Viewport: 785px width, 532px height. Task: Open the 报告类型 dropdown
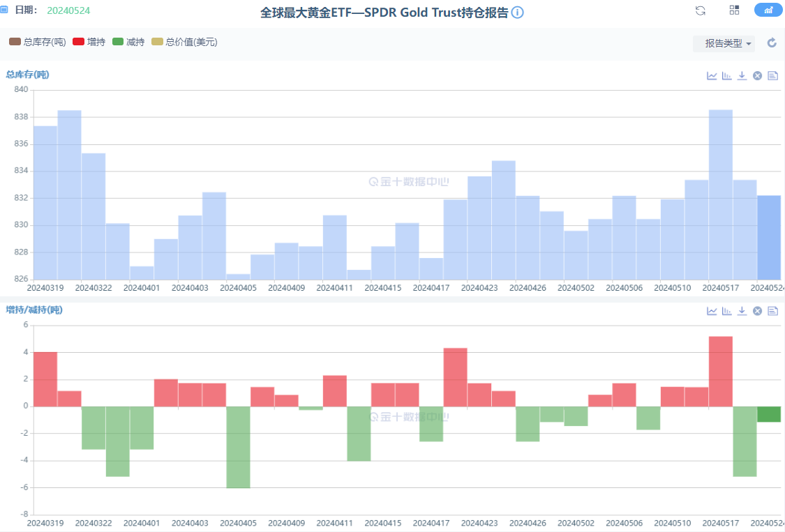[724, 43]
